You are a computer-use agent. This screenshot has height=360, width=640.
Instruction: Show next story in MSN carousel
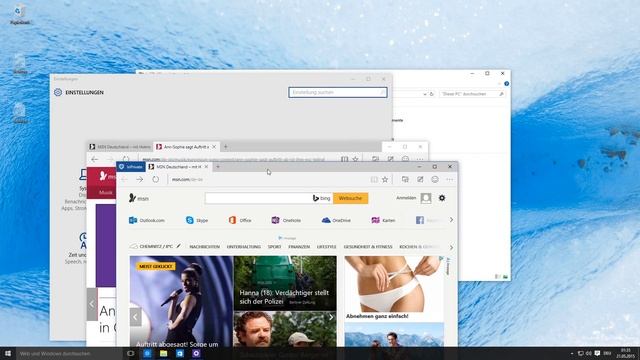click(x=331, y=317)
